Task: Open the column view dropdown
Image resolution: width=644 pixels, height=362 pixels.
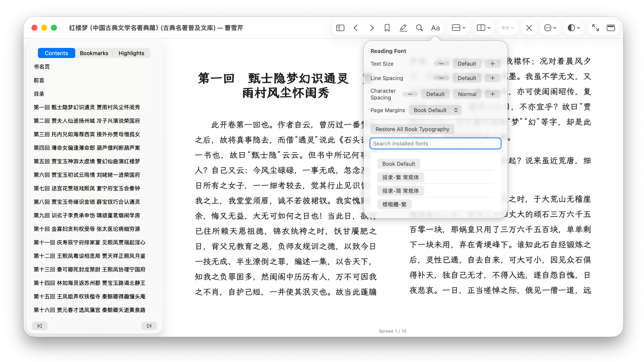Action: click(x=484, y=28)
